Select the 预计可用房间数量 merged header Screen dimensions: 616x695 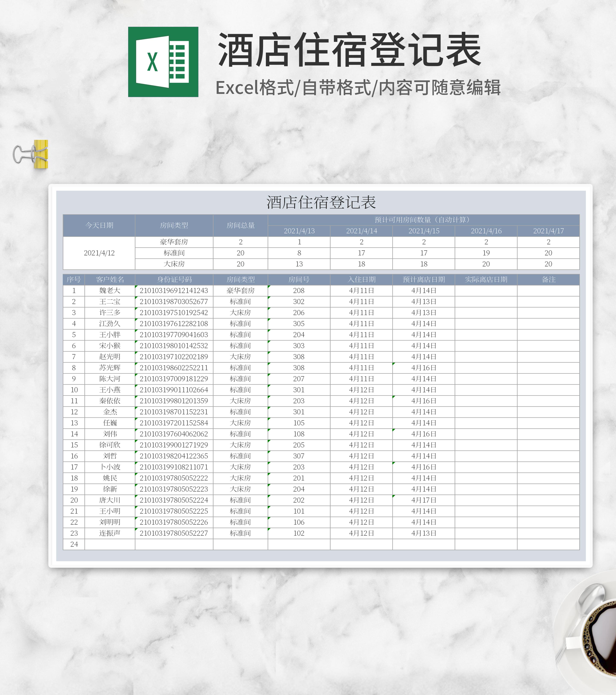coord(423,220)
